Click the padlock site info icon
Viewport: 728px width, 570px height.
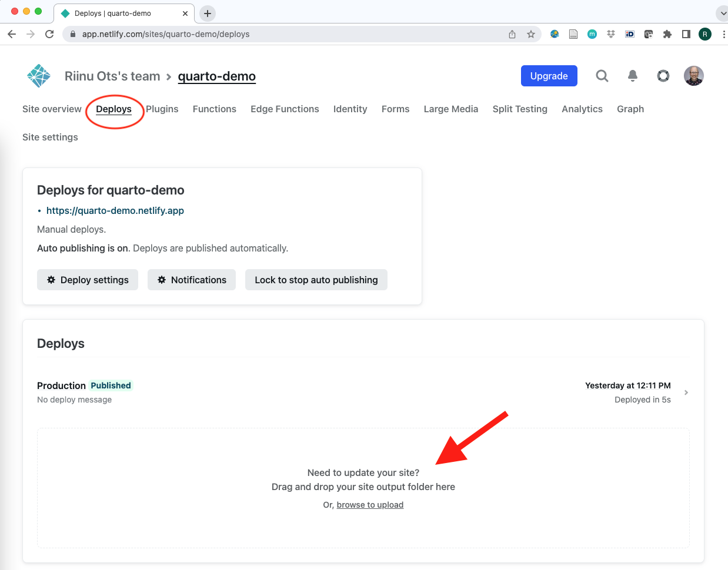pyautogui.click(x=73, y=34)
